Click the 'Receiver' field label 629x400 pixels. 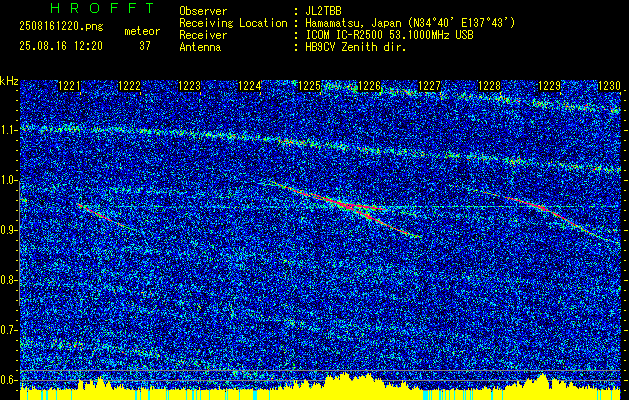203,35
